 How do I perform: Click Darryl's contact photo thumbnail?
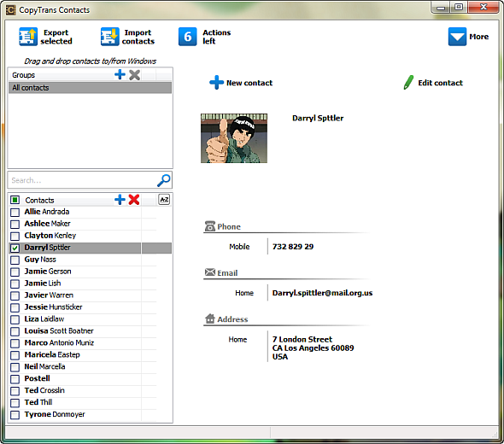coord(234,138)
